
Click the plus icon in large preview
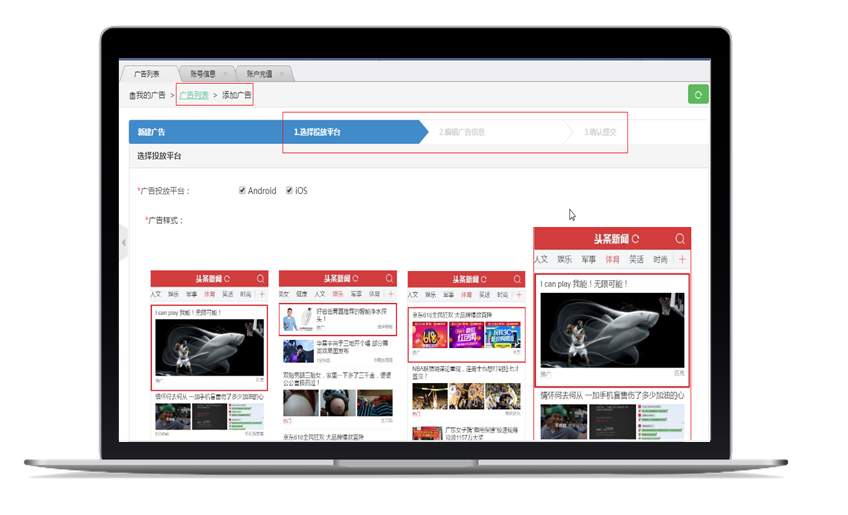tap(682, 260)
